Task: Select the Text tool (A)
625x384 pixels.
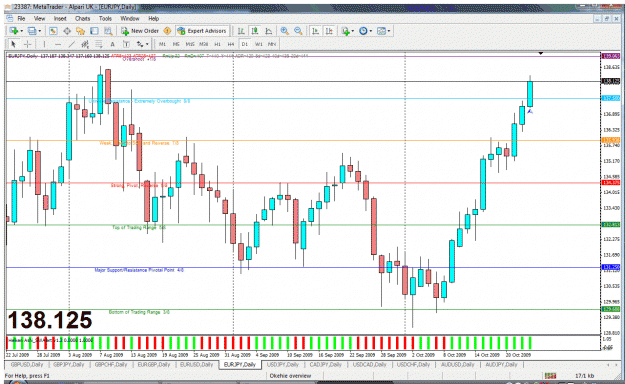Action: pyautogui.click(x=112, y=44)
